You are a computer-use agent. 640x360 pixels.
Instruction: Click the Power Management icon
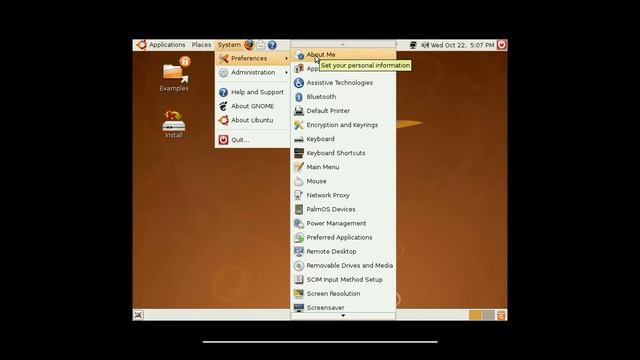pos(299,223)
